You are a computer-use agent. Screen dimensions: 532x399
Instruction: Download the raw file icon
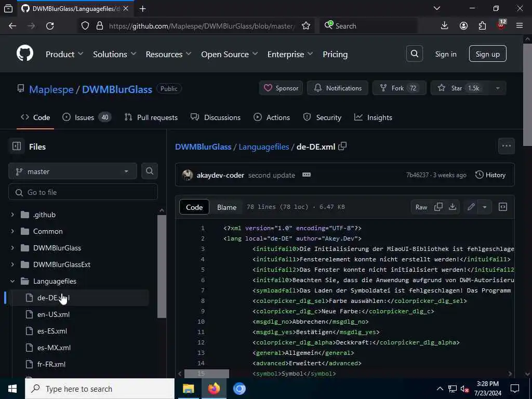[453, 207]
